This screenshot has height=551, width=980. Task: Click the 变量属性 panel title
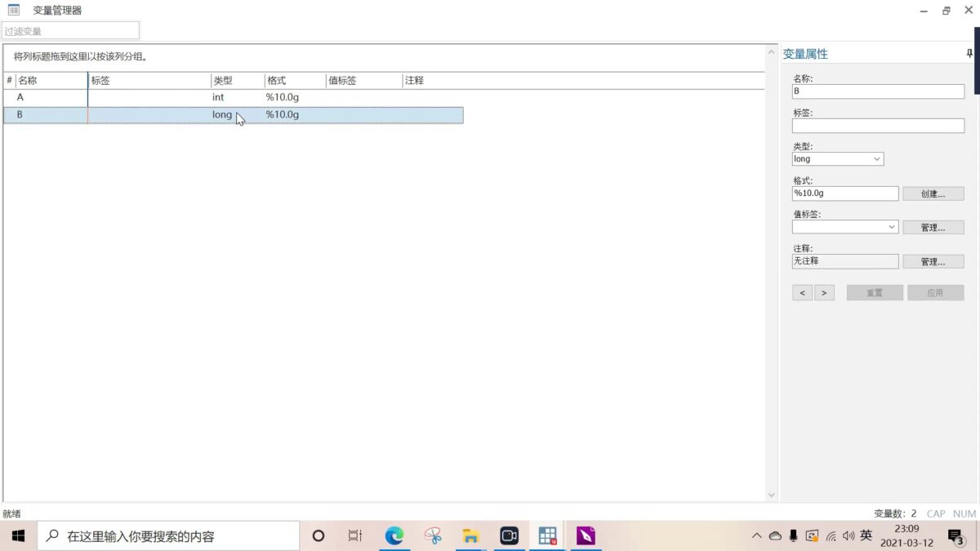coord(805,54)
